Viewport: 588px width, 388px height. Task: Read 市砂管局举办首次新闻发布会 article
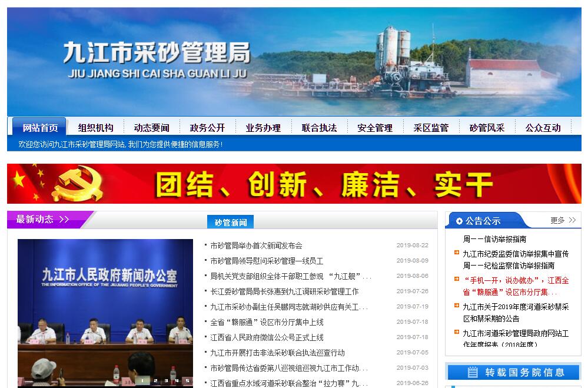click(256, 246)
